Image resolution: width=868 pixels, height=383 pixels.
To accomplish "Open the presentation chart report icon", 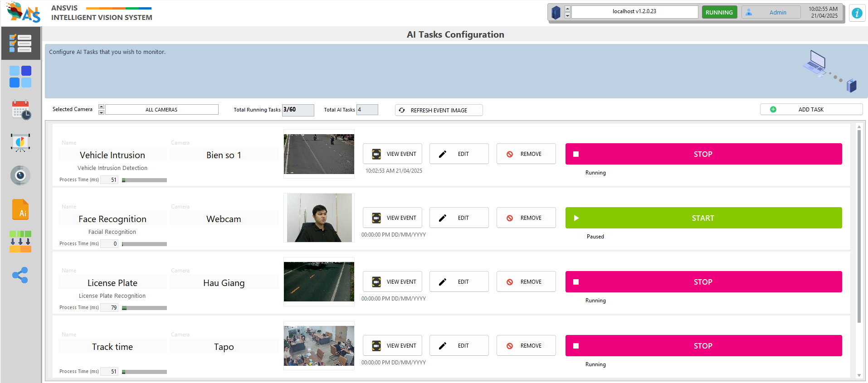I will (20, 143).
